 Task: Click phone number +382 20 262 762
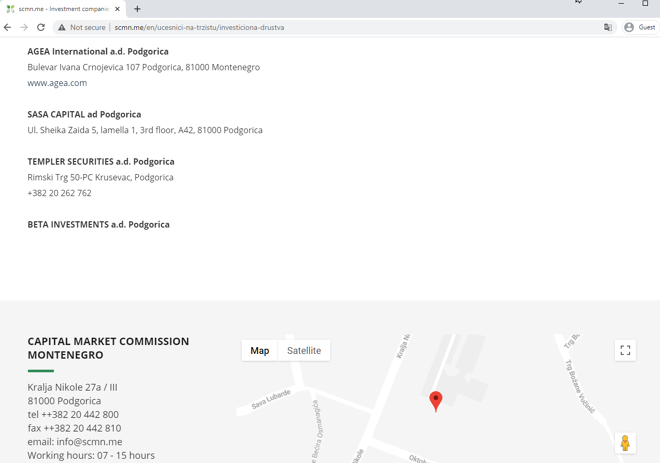tap(59, 193)
